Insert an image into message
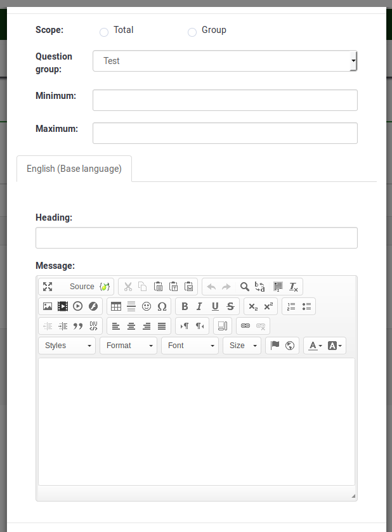 pos(48,306)
